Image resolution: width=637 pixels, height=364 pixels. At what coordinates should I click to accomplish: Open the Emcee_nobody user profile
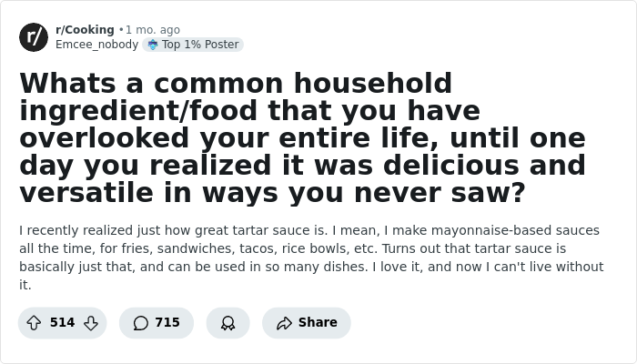[x=96, y=45]
